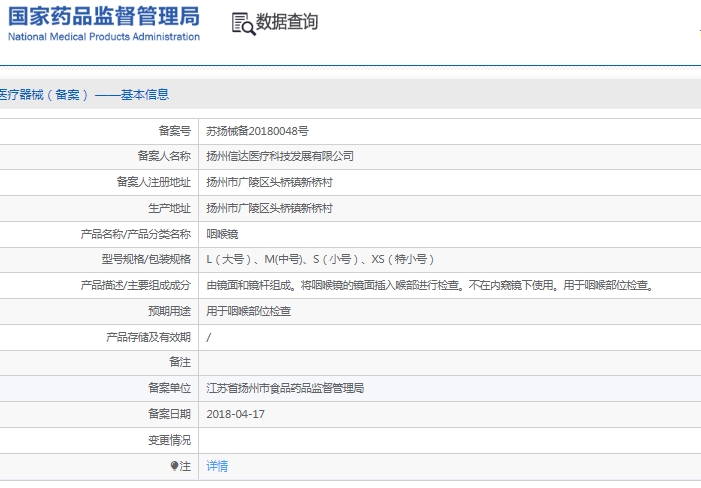
Task: Select the 产品描述/主要组成成分 label
Action: pyautogui.click(x=135, y=285)
